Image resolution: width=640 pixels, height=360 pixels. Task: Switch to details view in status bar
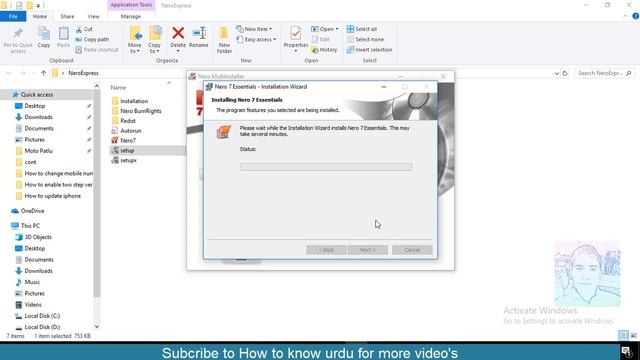click(x=623, y=336)
